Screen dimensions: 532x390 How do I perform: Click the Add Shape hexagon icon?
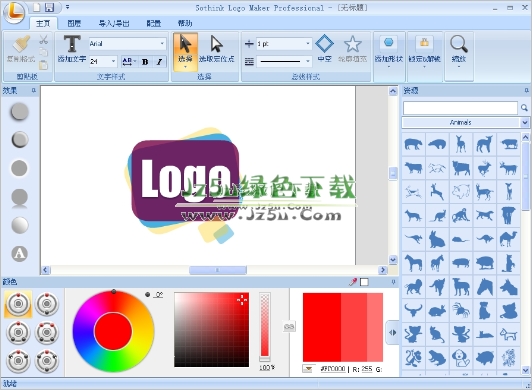click(388, 42)
